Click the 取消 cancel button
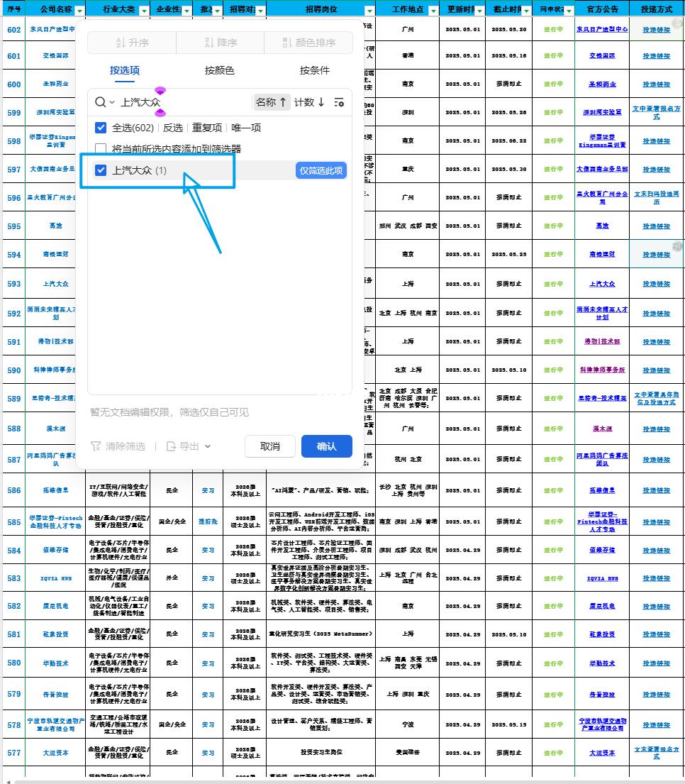The image size is (685, 784). [x=269, y=446]
